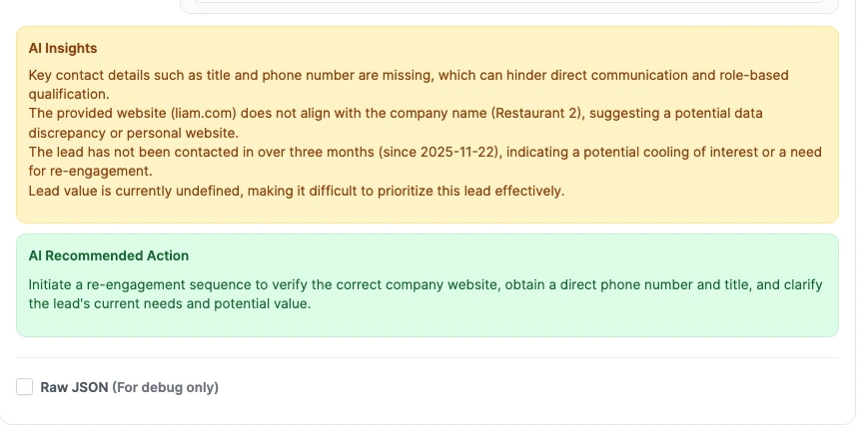868x441 pixels.
Task: Select the "AI Insights" heading
Action: (x=63, y=48)
